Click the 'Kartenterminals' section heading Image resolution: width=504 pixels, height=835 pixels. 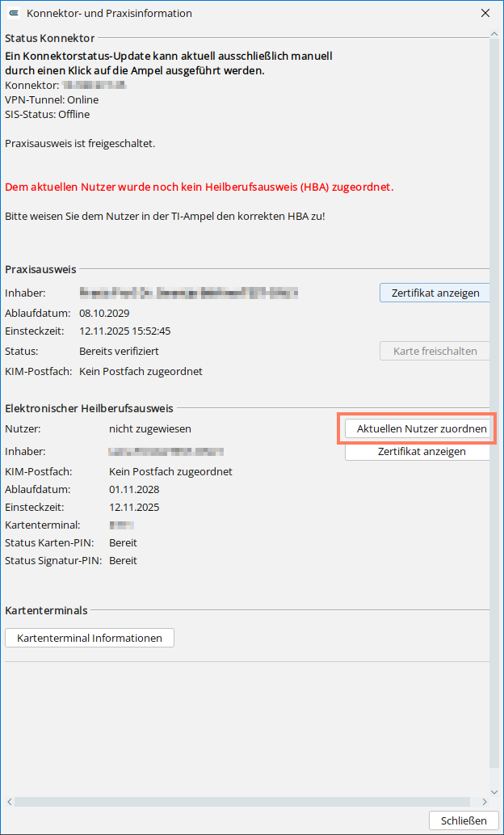click(x=46, y=610)
